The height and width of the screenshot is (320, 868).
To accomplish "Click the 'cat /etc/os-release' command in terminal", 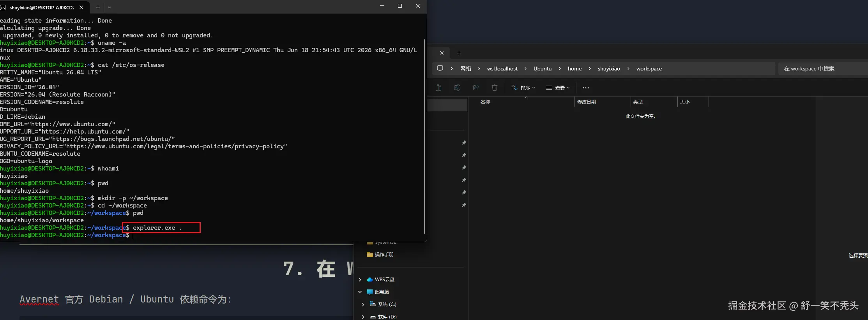I will click(x=131, y=65).
